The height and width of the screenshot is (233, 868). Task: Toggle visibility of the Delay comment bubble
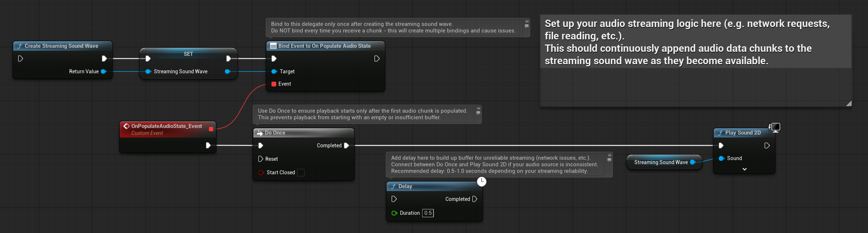(x=609, y=160)
